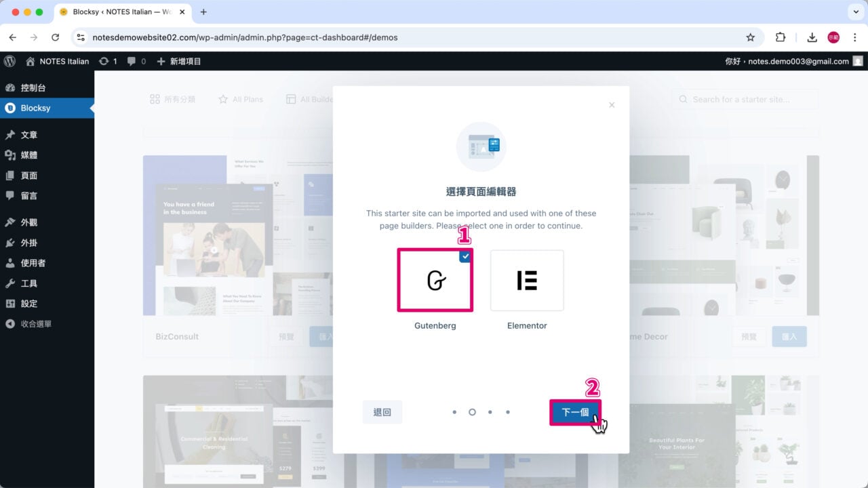Click the 下一個 (Next) button

tap(575, 411)
